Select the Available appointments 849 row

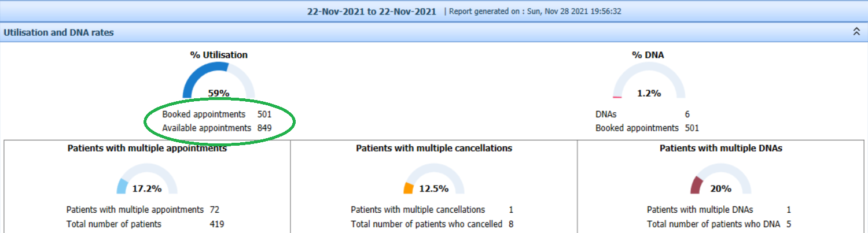click(217, 128)
